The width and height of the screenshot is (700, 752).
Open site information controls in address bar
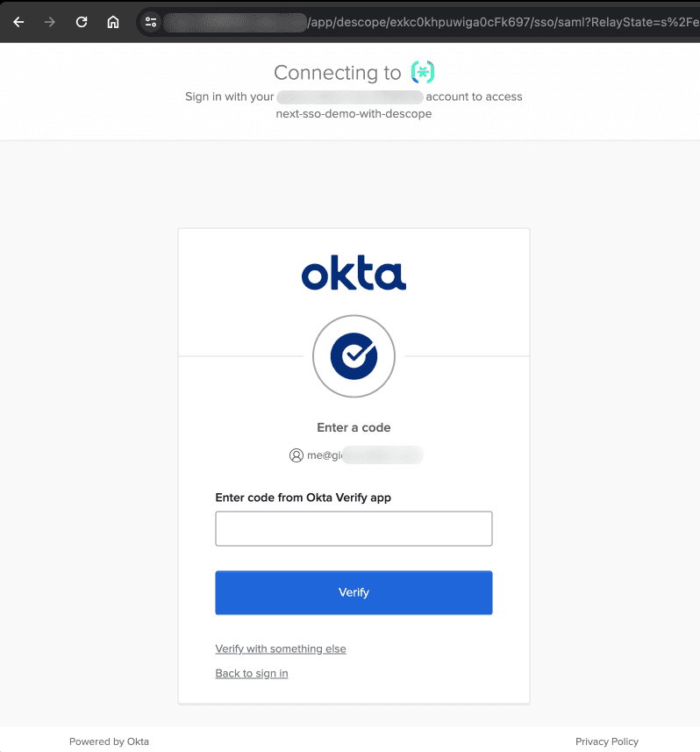(151, 22)
